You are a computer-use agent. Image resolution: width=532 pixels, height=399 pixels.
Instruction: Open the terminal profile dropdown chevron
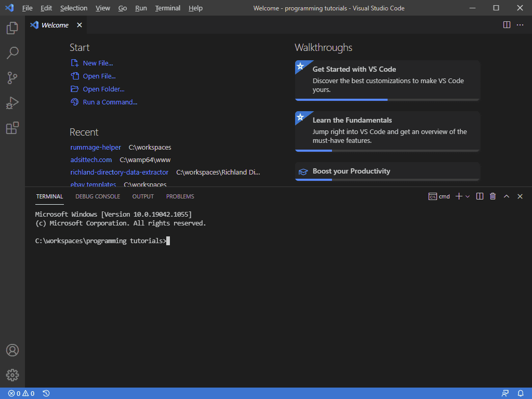467,196
